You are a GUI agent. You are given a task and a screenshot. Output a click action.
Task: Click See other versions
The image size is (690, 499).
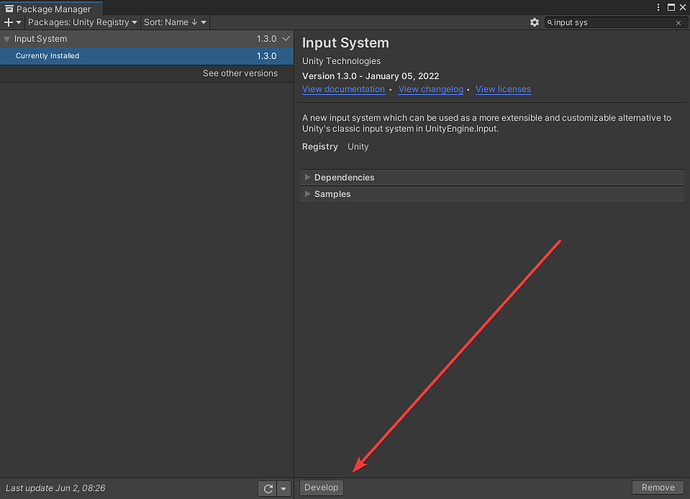(240, 73)
